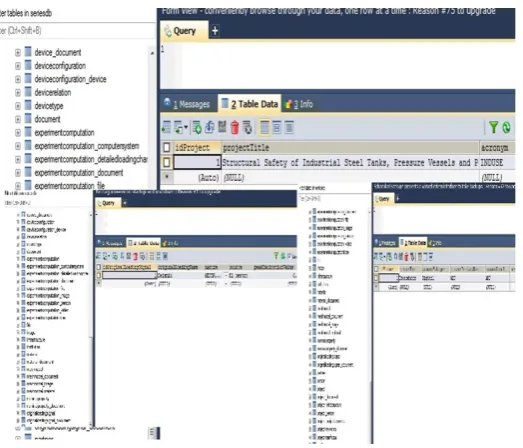This screenshot has height=448, width=523.
Task: Select experimentcomputation_document table in tree
Action: pos(79,172)
